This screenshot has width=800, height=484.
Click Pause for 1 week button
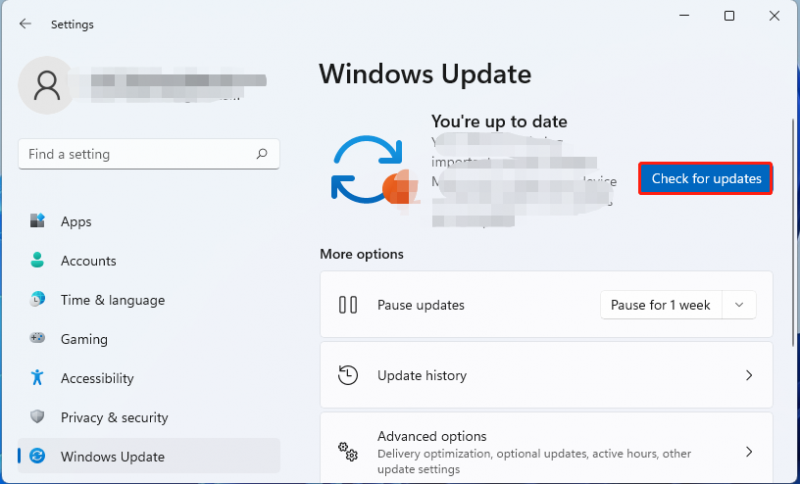click(x=661, y=305)
